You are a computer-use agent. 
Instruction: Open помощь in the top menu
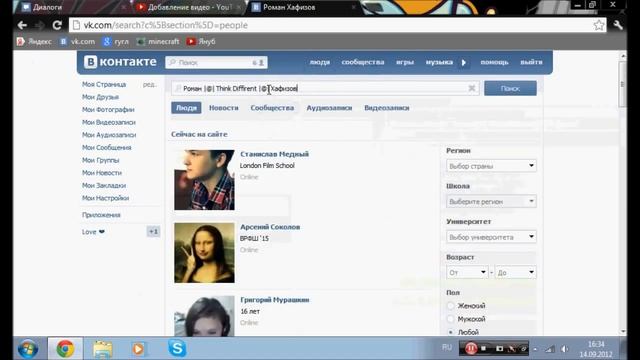coord(494,62)
